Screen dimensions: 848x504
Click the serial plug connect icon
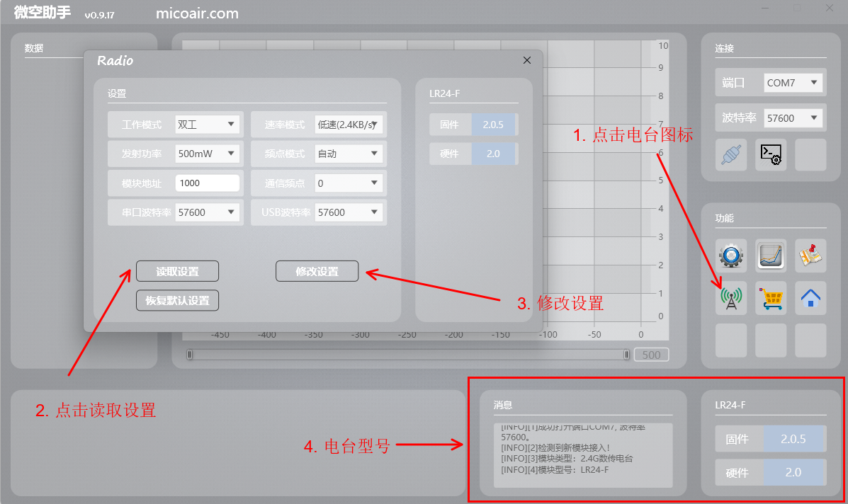pos(731,154)
